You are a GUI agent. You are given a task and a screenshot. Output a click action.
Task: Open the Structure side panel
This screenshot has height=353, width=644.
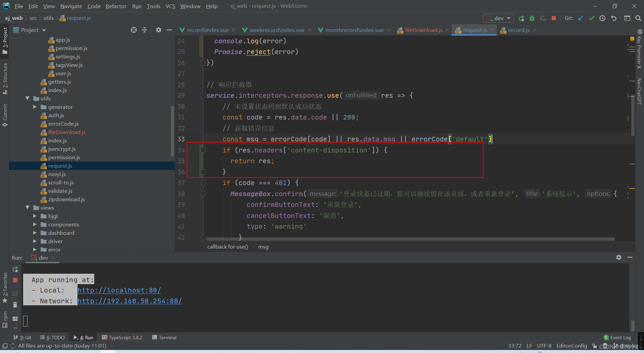click(5, 78)
